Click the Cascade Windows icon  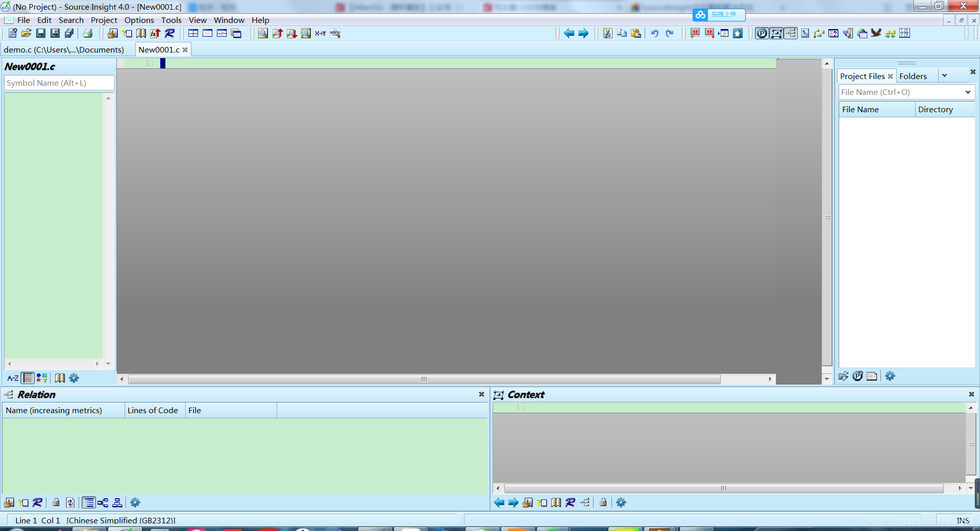(236, 33)
